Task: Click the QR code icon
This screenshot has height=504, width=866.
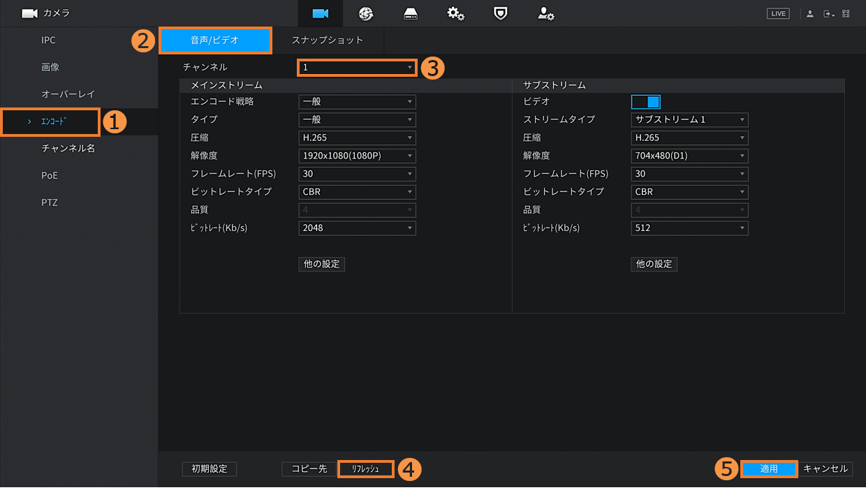Action: [846, 13]
